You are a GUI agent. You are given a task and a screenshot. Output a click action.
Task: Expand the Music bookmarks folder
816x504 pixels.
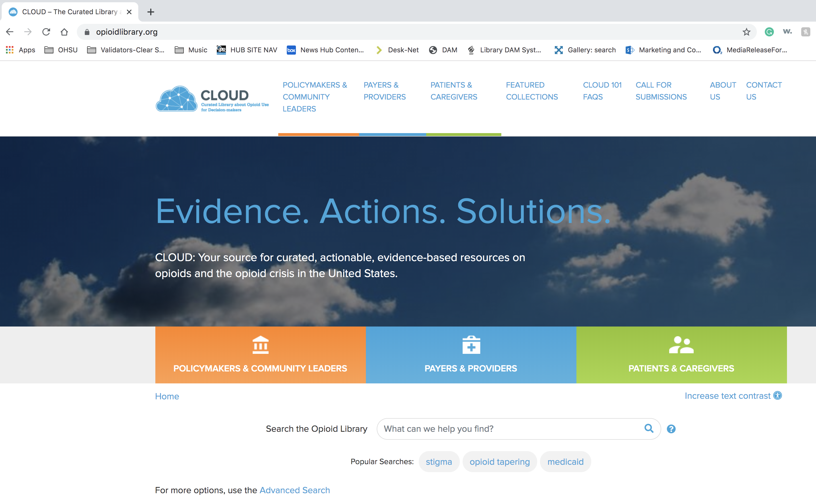(x=191, y=50)
